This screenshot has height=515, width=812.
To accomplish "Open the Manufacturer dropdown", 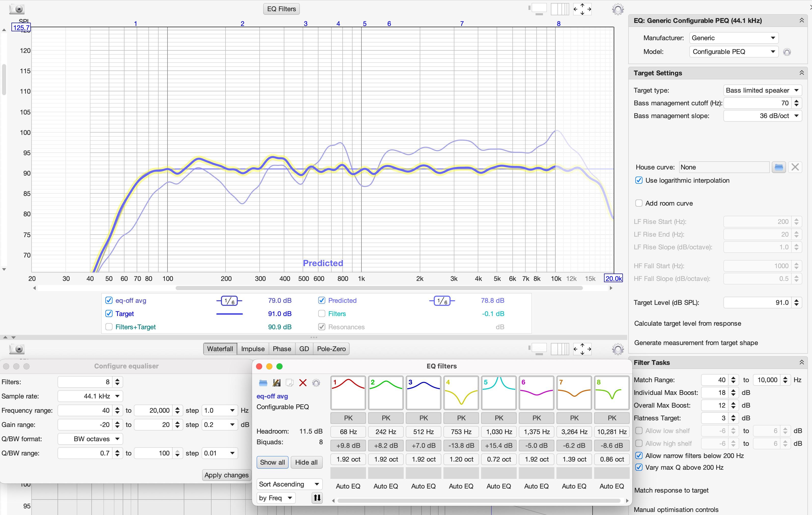I will click(734, 38).
